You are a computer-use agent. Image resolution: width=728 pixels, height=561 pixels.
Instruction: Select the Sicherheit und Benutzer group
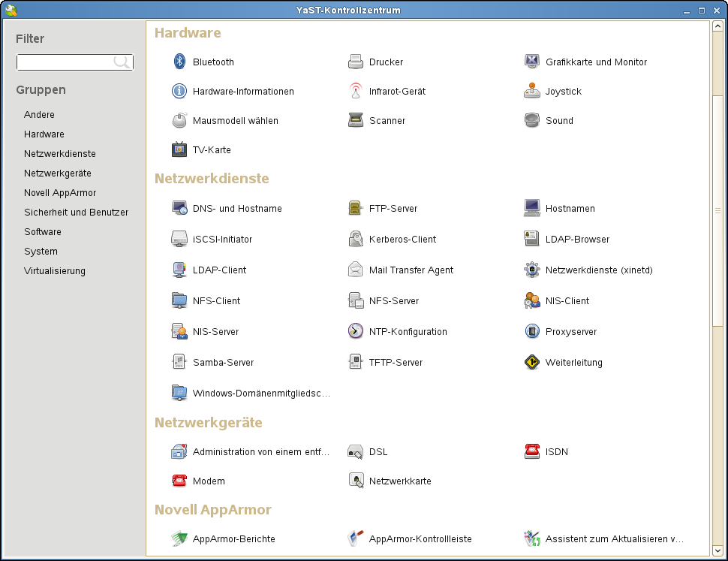[x=76, y=213]
